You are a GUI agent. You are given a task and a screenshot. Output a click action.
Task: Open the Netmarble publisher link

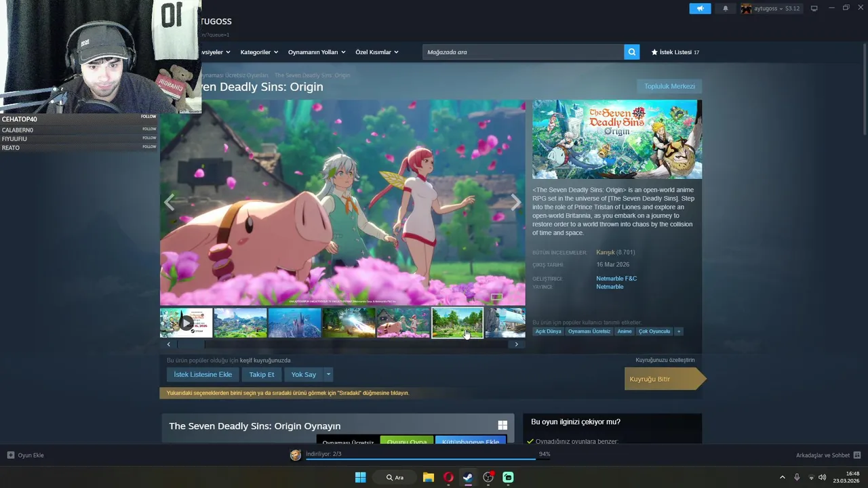coord(610,287)
